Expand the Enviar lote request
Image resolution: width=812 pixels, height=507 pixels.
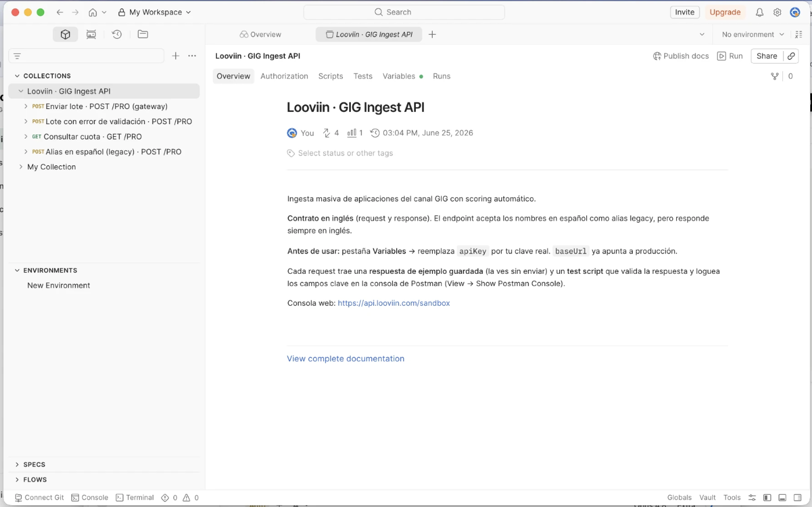tap(26, 106)
